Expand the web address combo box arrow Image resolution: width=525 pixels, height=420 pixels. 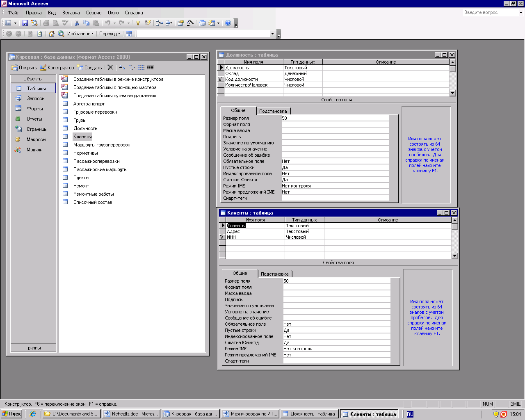(272, 34)
